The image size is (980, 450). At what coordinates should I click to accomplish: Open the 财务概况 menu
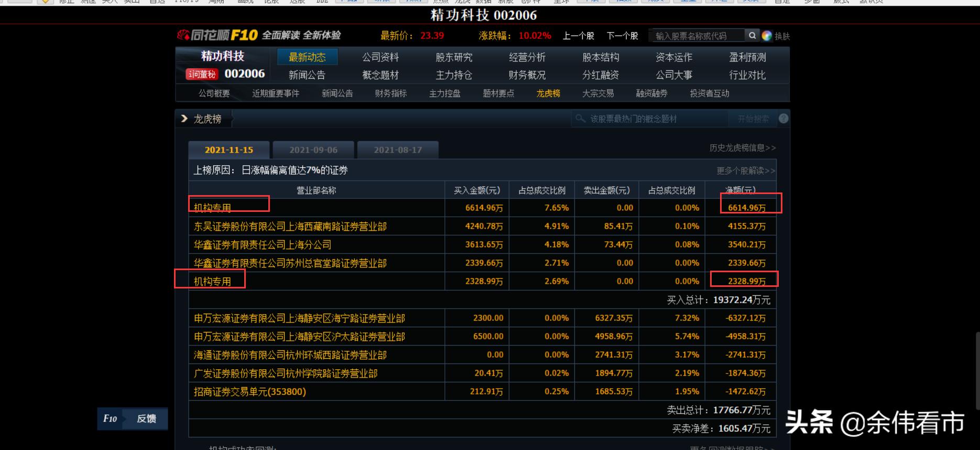click(x=527, y=75)
